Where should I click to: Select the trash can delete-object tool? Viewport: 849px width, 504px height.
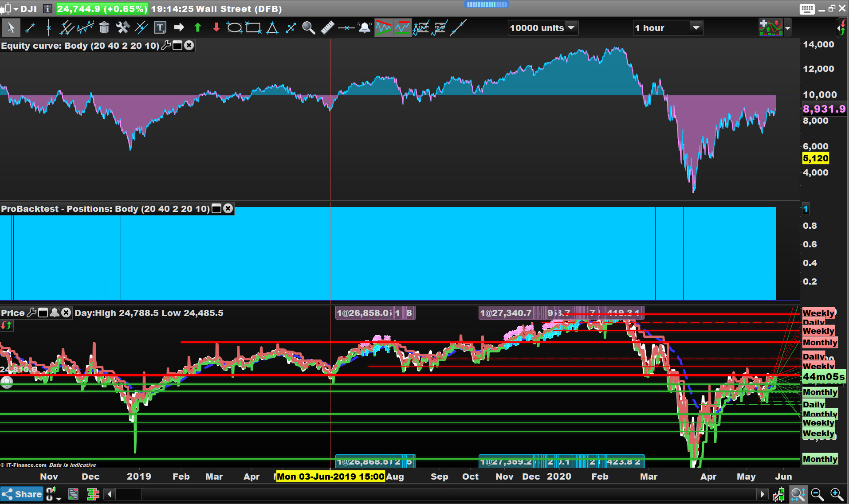[104, 28]
